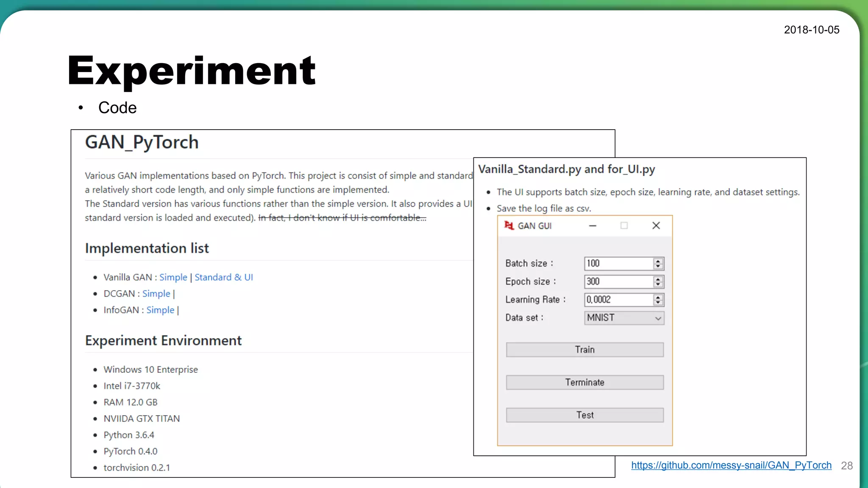This screenshot has height=488, width=868.
Task: Increase Learning Rate with up arrow
Action: tap(658, 297)
